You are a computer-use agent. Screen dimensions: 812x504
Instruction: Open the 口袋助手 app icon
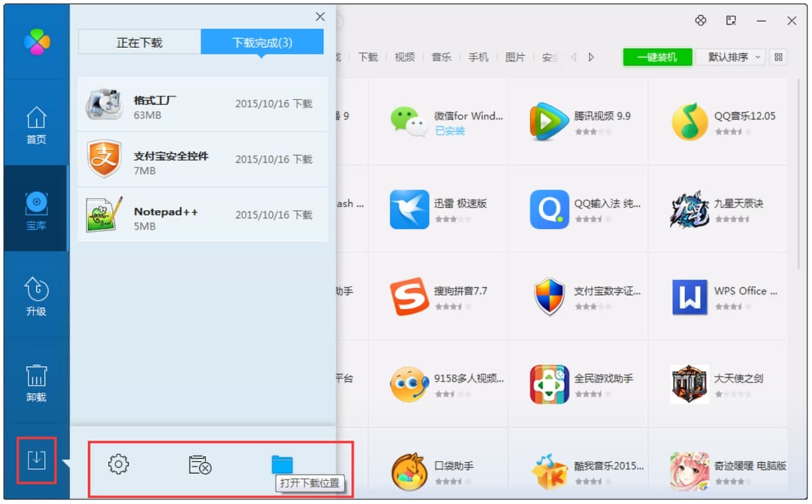[x=409, y=471]
